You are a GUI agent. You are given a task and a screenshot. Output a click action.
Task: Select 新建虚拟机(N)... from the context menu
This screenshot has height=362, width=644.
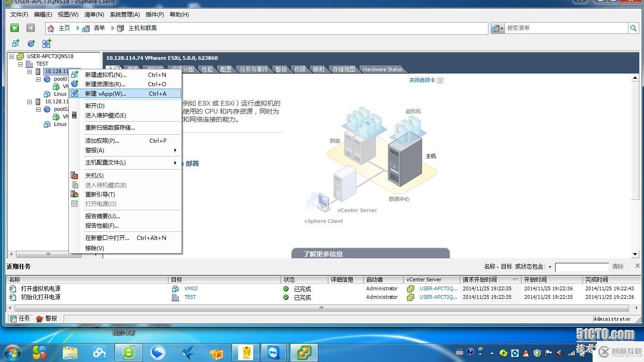pos(125,75)
